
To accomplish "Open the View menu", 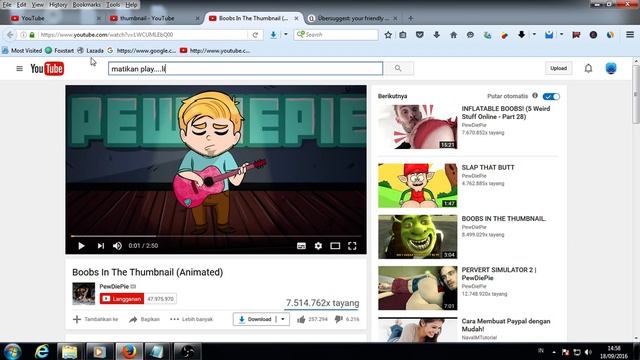I will 38,5.
